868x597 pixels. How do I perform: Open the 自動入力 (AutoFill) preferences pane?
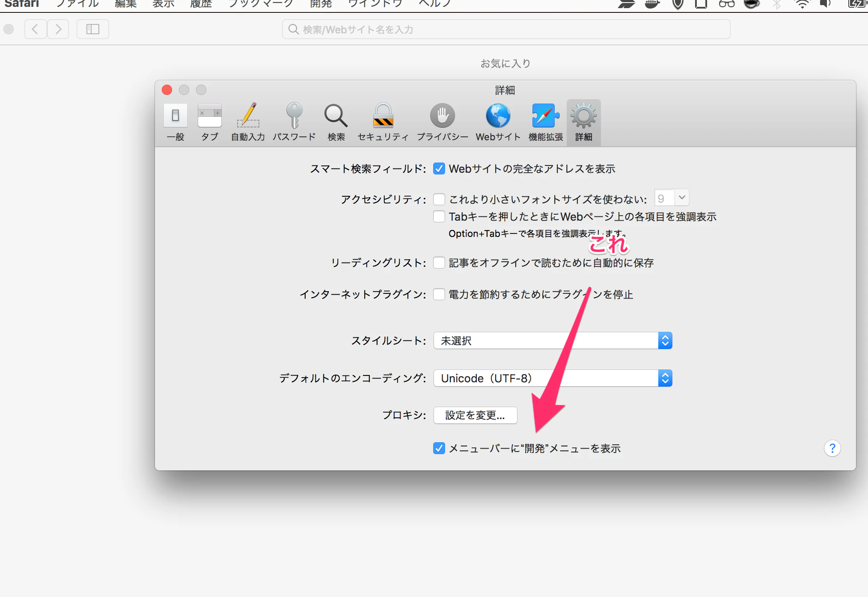pyautogui.click(x=248, y=123)
